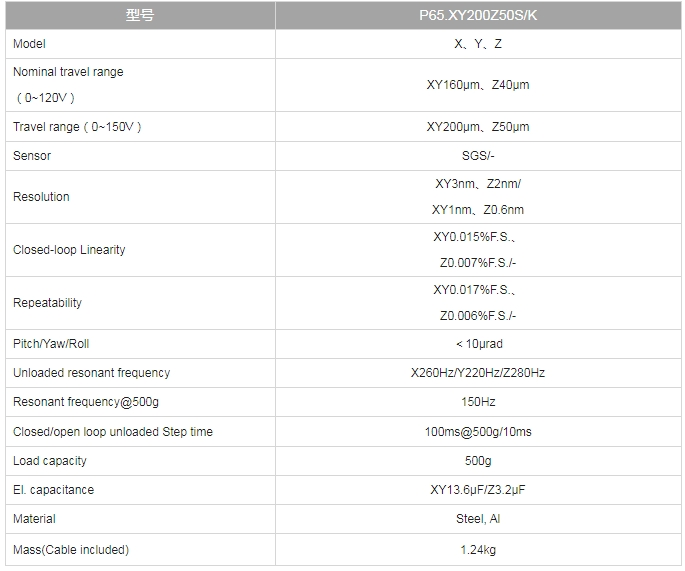Click the Travel range (0~150V) label
685x571 pixels.
point(77,127)
